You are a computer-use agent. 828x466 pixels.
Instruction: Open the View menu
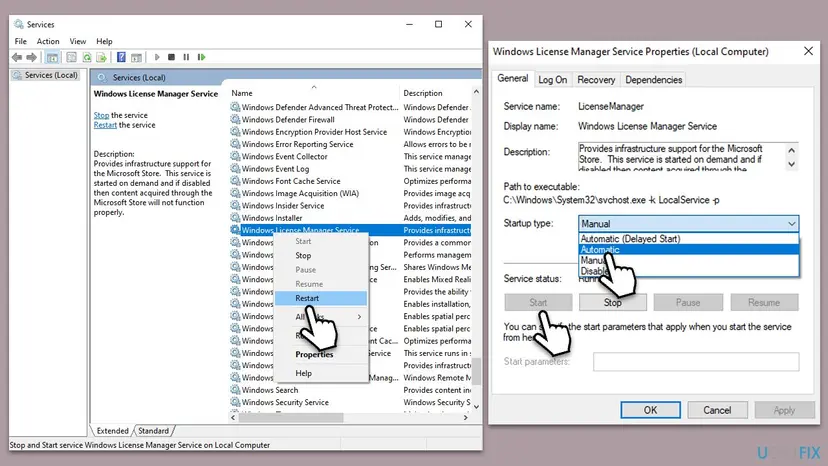coord(78,41)
